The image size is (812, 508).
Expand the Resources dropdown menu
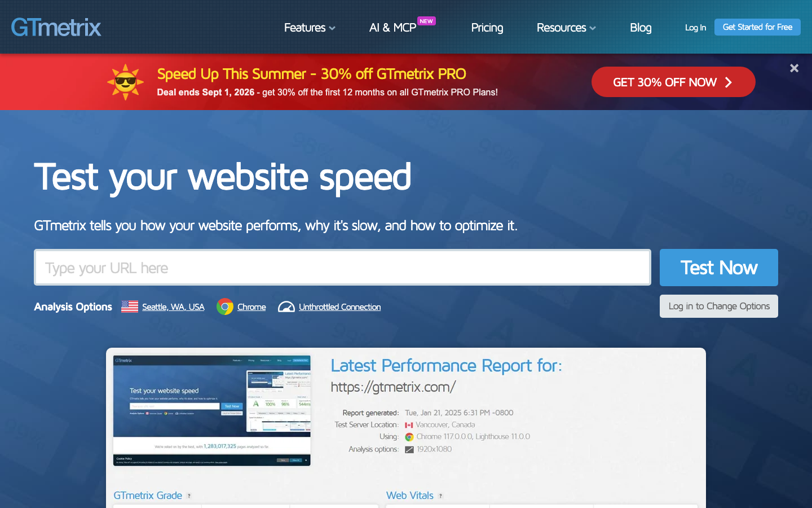click(x=566, y=28)
